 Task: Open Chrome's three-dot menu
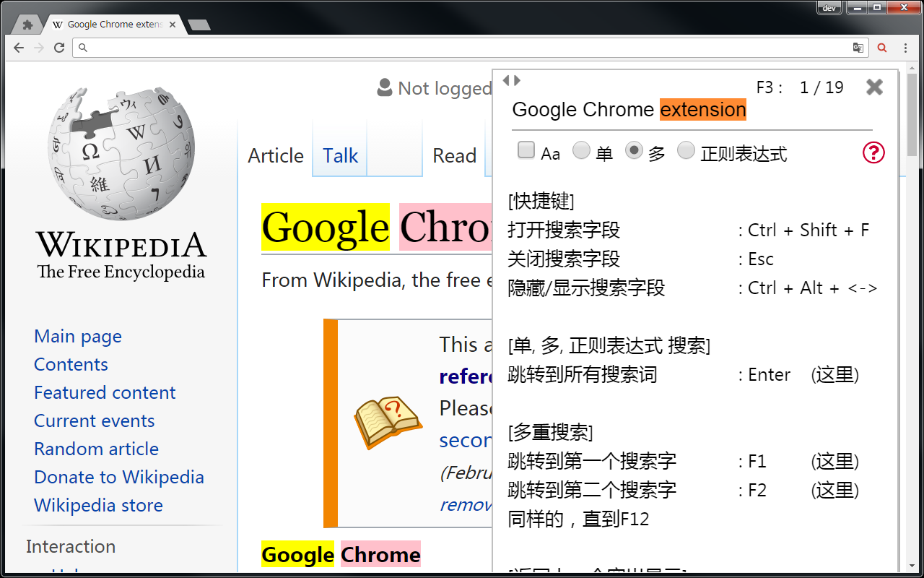[906, 48]
